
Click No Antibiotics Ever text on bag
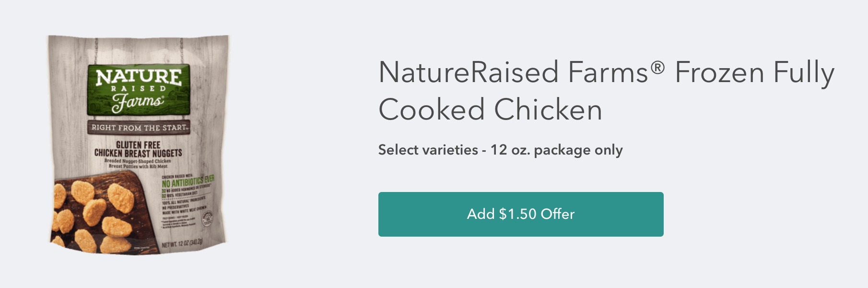point(188,182)
